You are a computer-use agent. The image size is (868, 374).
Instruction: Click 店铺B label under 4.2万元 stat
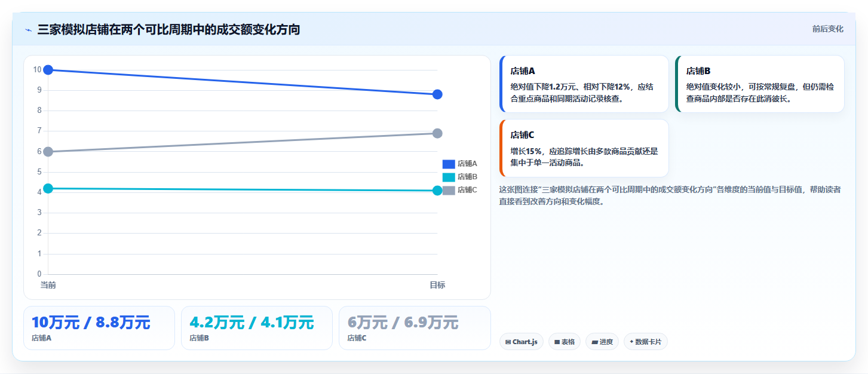click(x=199, y=338)
